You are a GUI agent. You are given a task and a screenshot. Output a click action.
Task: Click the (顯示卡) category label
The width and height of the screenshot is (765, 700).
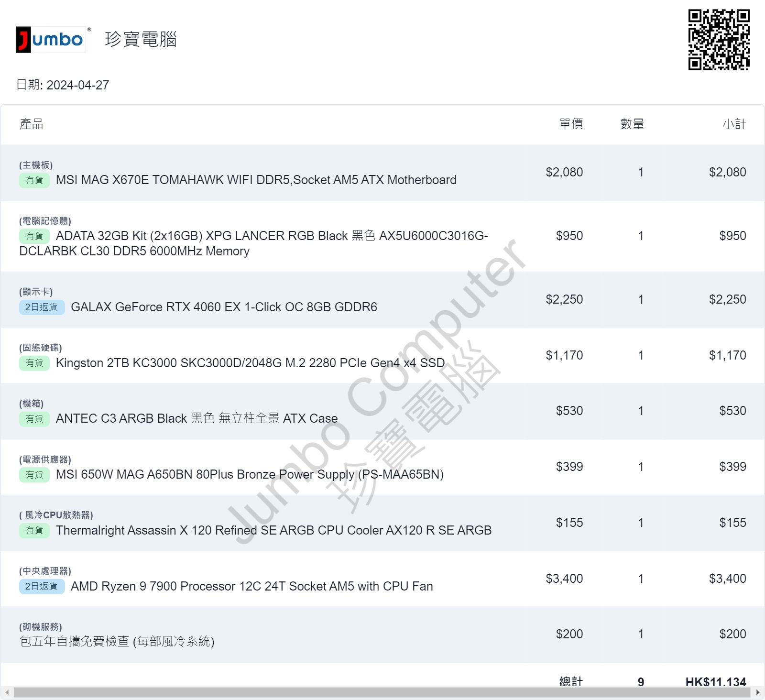point(36,292)
